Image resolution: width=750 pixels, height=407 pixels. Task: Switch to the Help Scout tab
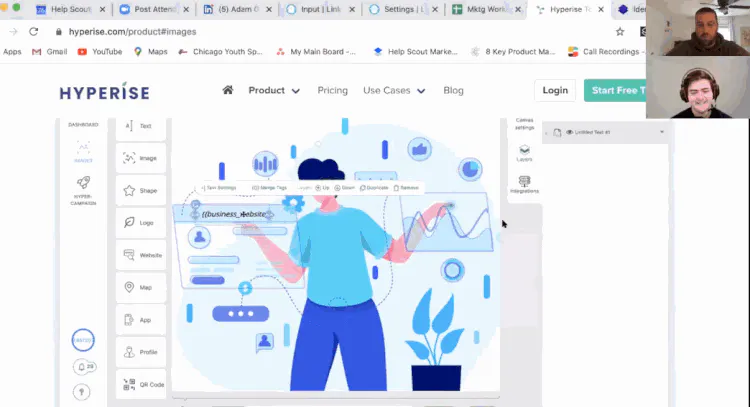click(x=71, y=9)
